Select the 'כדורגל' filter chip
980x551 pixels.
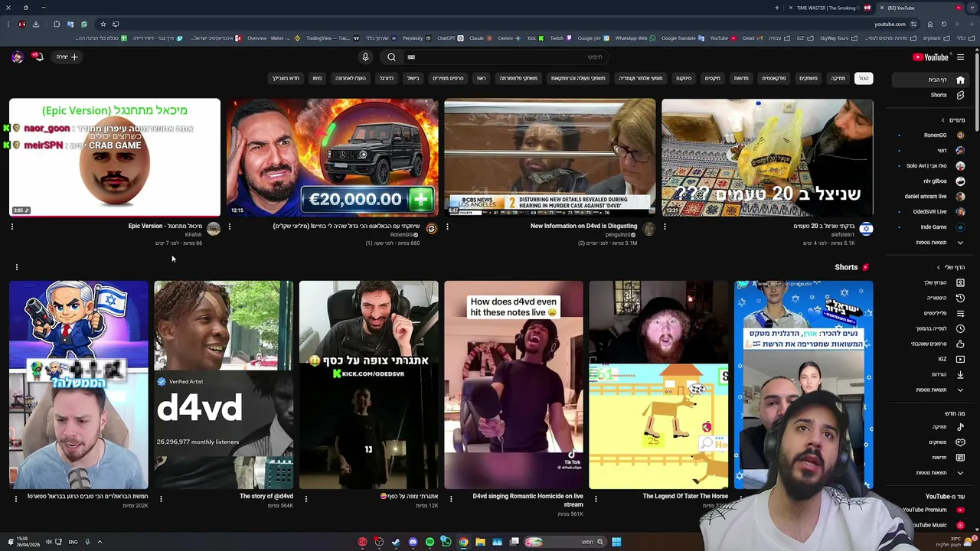click(x=387, y=78)
